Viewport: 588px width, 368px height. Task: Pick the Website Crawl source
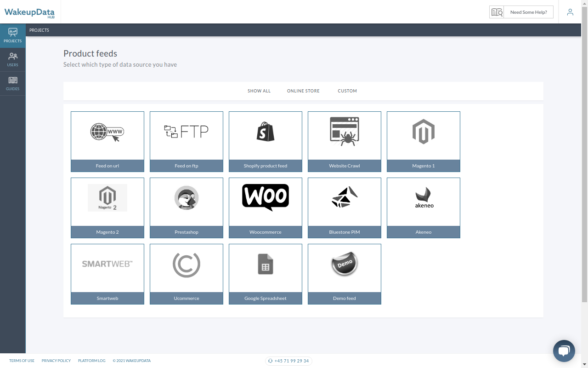pos(344,141)
